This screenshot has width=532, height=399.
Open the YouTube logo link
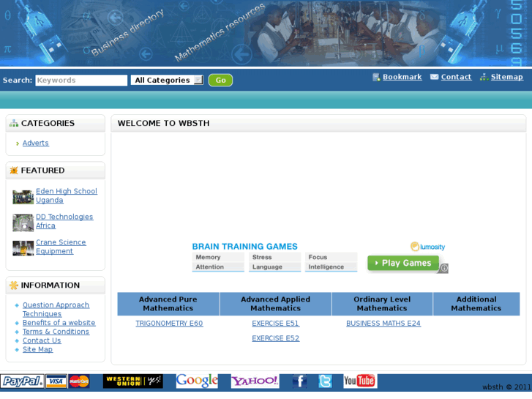(359, 381)
